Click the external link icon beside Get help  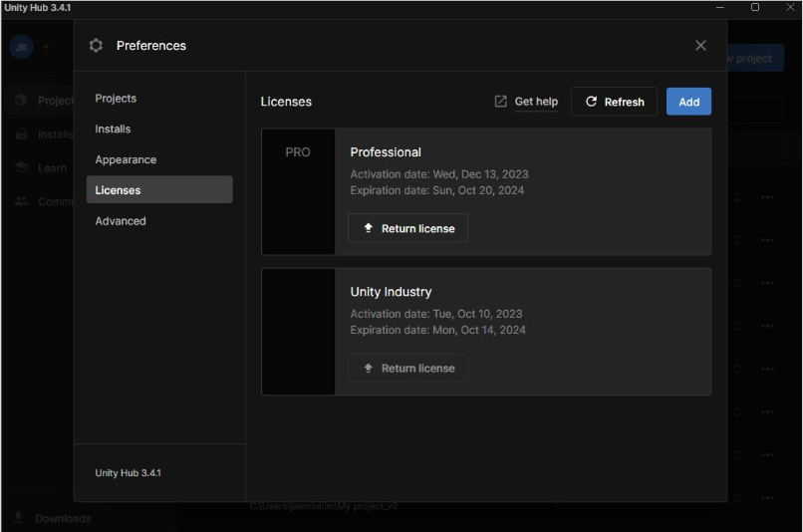coord(501,102)
